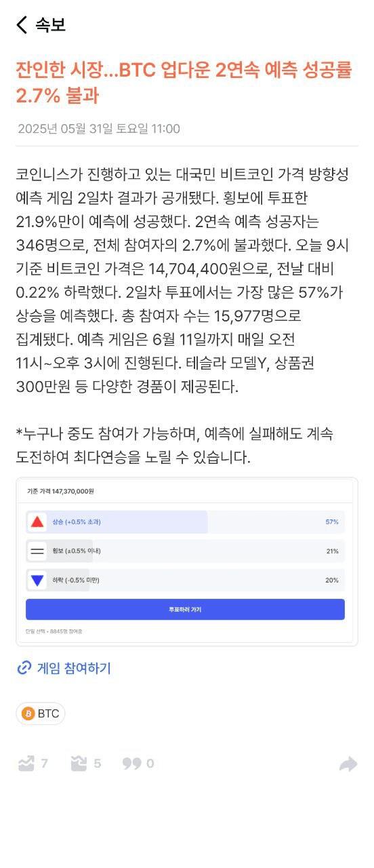The width and height of the screenshot is (374, 868).
Task: Select the 횡보 (±0.5% 이내) option
Action: click(185, 551)
